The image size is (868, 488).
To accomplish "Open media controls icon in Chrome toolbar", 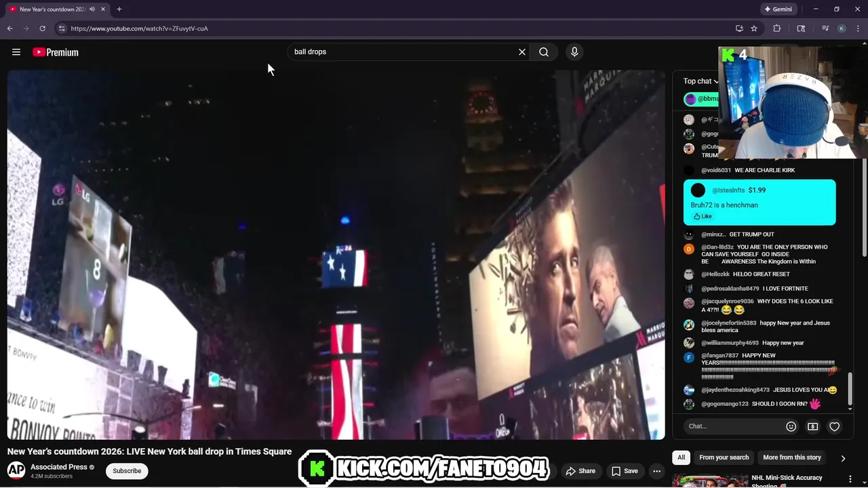I will coord(825,28).
